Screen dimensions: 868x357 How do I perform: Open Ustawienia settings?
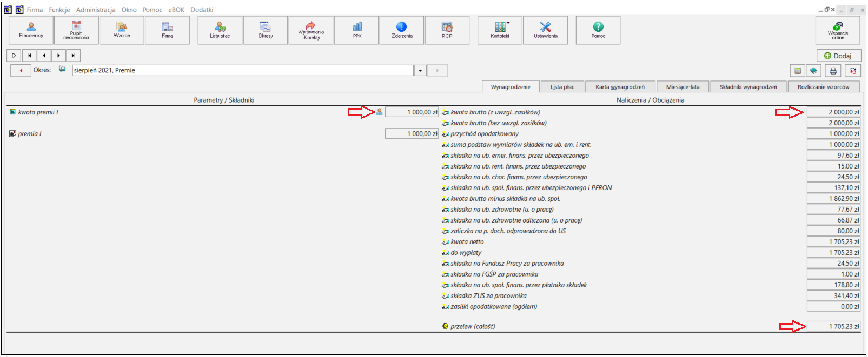pyautogui.click(x=545, y=30)
